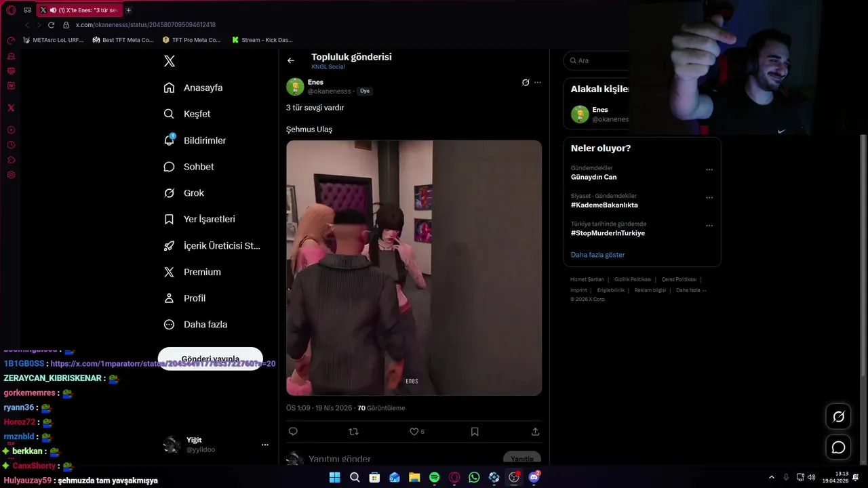
Task: Expand Daha fazla menu in X sidebar
Action: (197, 325)
